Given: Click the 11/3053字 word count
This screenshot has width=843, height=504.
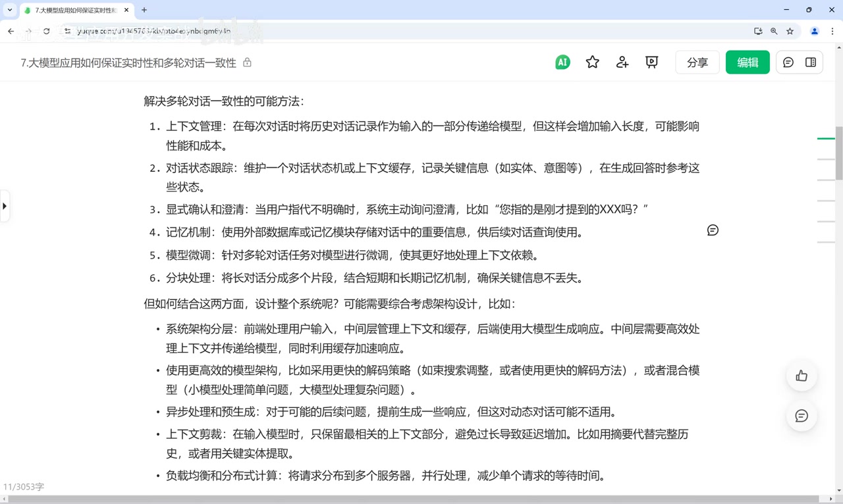Looking at the screenshot, I should [x=24, y=487].
